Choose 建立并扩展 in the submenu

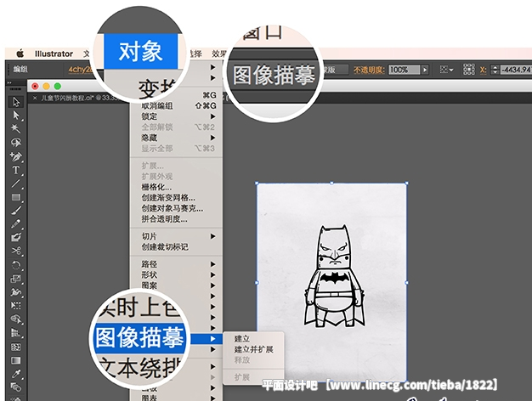(253, 349)
